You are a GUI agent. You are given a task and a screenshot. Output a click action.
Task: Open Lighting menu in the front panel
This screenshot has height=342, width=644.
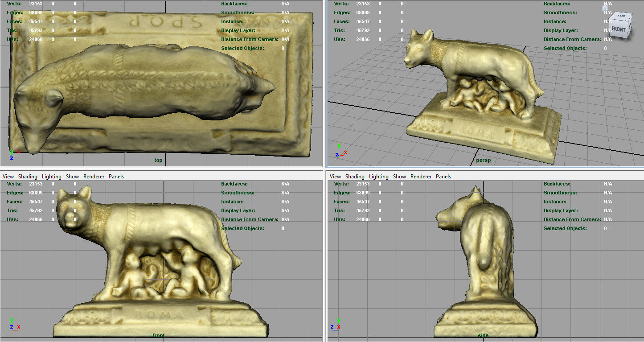click(x=51, y=177)
